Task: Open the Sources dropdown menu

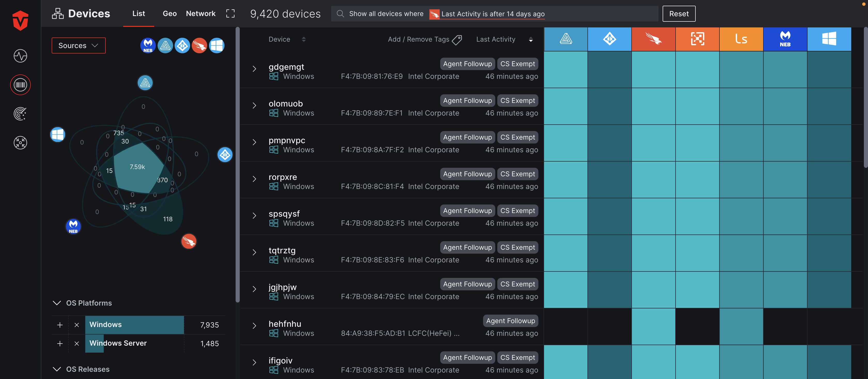Action: click(78, 46)
